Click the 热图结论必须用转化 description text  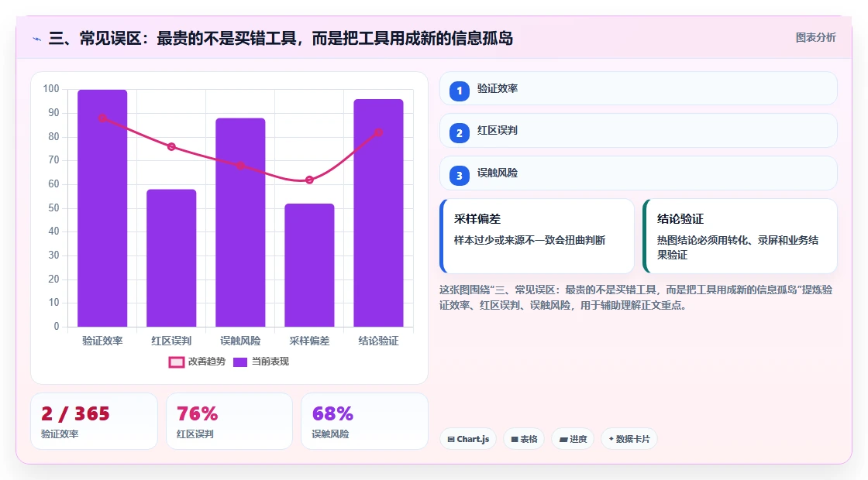(737, 248)
